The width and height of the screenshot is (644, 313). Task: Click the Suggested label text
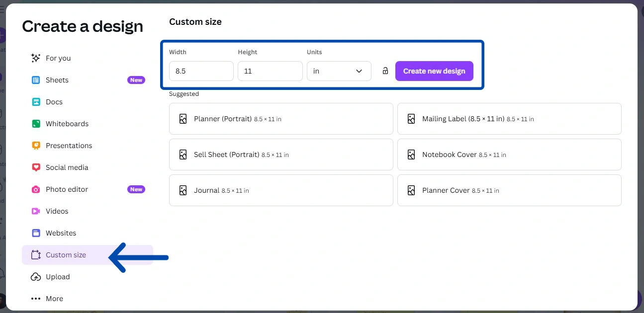tap(184, 94)
